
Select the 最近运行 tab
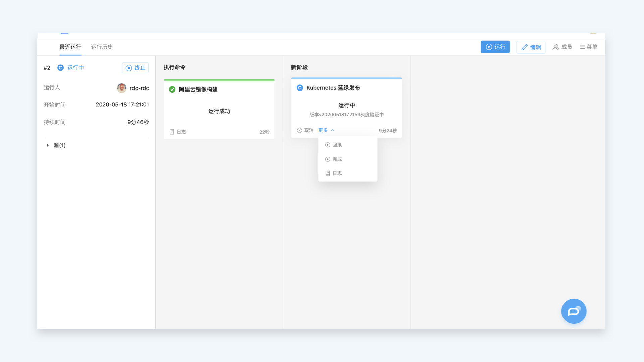(x=70, y=47)
